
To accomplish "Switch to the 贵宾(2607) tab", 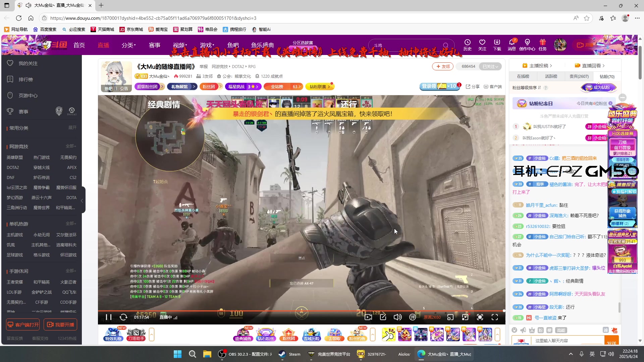I will (579, 76).
